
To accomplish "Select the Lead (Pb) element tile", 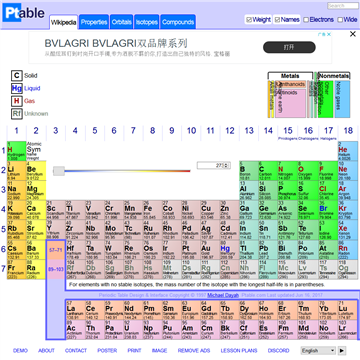I will 268,249.
